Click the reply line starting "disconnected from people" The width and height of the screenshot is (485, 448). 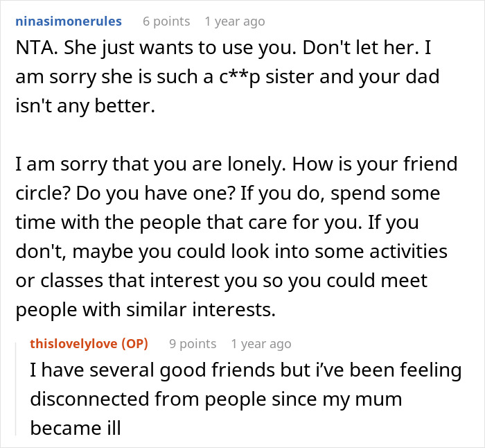point(216,399)
